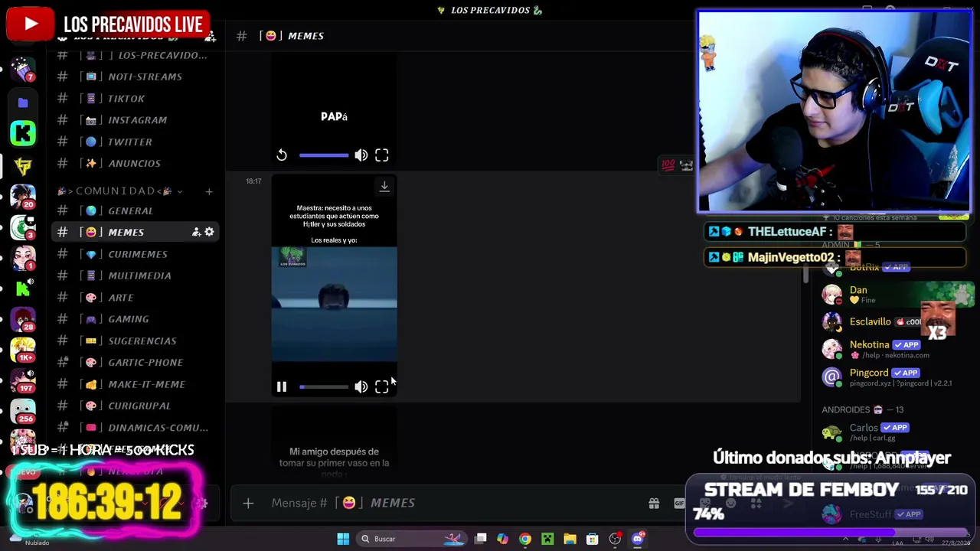Select the TWITTER channel

(x=136, y=142)
